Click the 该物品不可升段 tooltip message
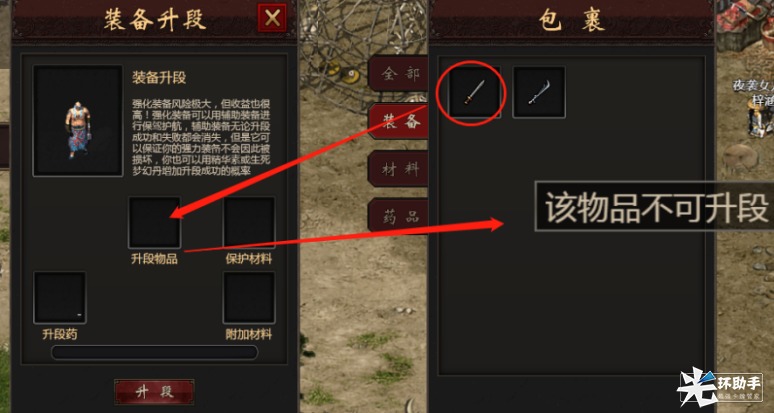The image size is (774, 413). pos(655,207)
